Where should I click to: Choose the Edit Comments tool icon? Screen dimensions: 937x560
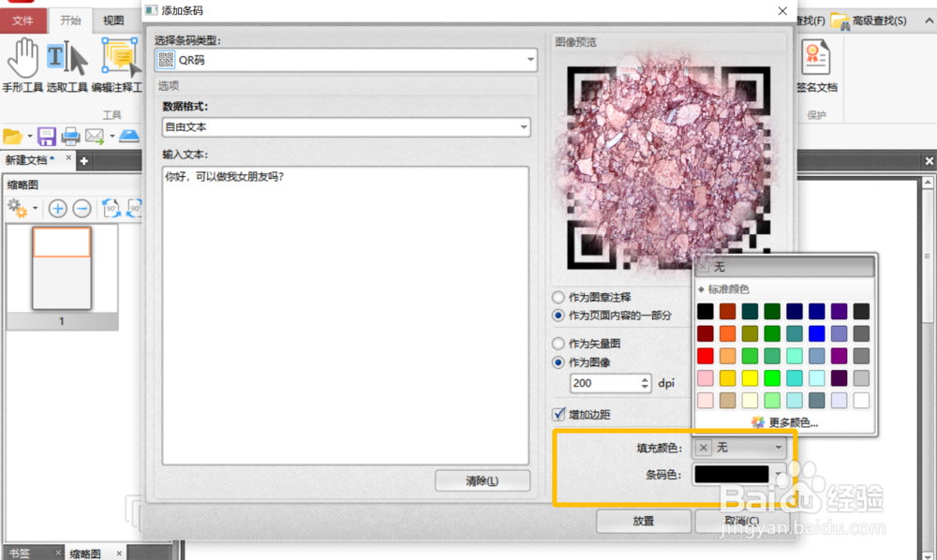coord(120,58)
